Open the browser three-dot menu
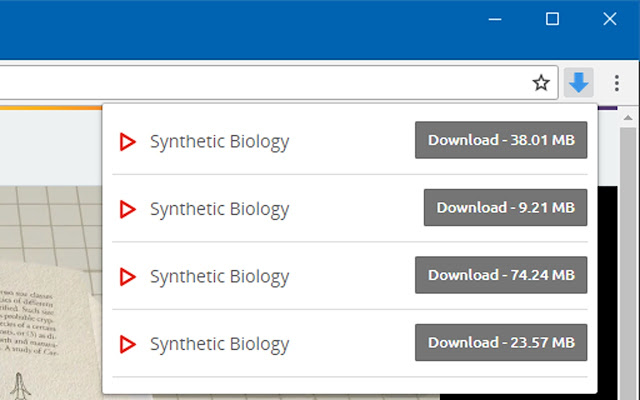Image resolution: width=640 pixels, height=400 pixels. coord(617,83)
